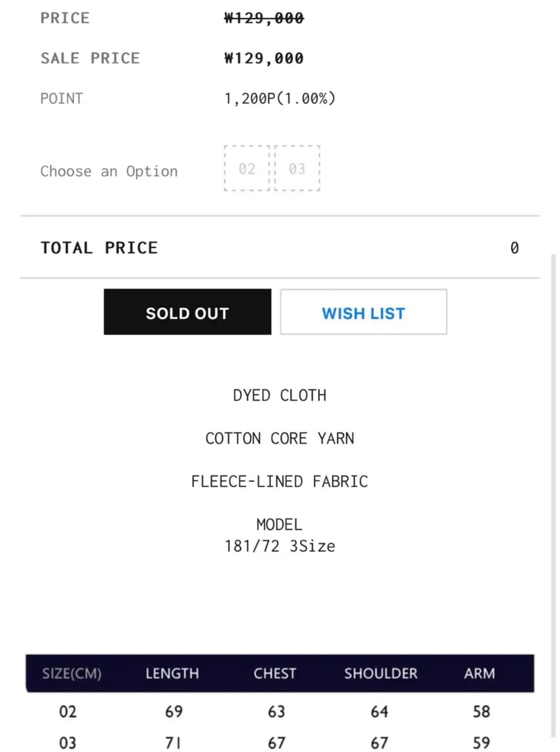Click the struck-through original price

point(264,19)
